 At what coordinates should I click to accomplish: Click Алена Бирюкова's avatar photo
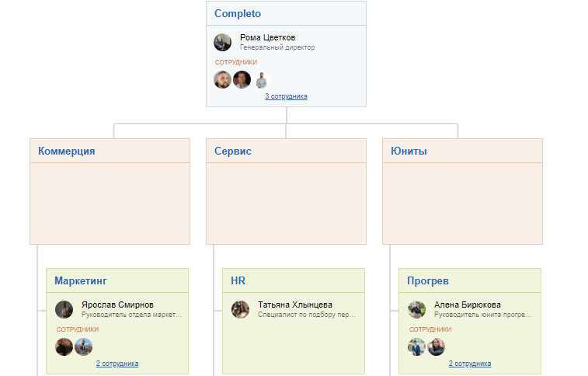tap(417, 309)
